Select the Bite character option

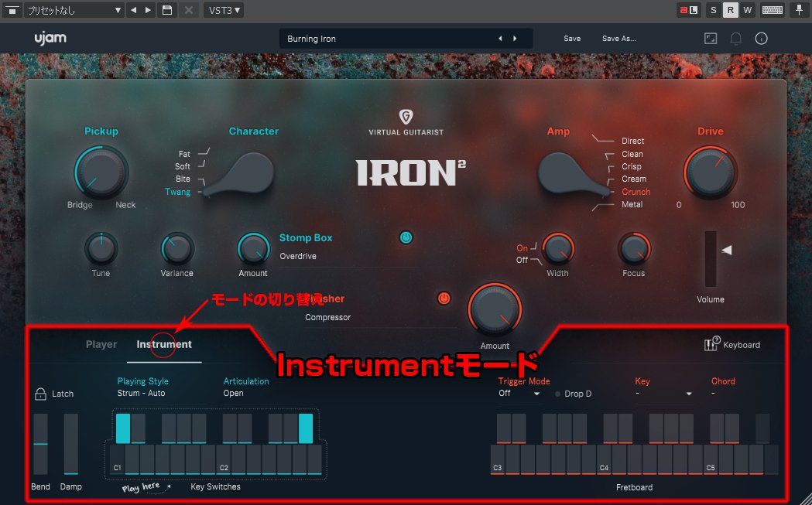point(183,179)
